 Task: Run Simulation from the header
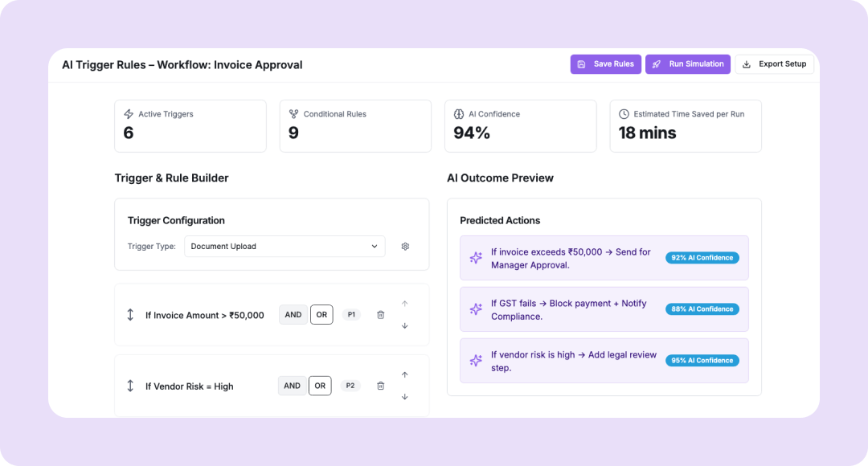(x=688, y=64)
